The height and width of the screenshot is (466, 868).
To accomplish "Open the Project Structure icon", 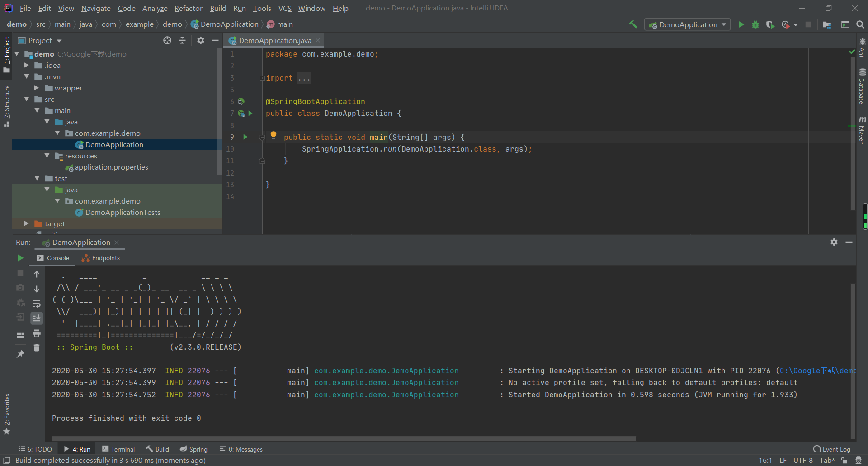I will click(827, 24).
